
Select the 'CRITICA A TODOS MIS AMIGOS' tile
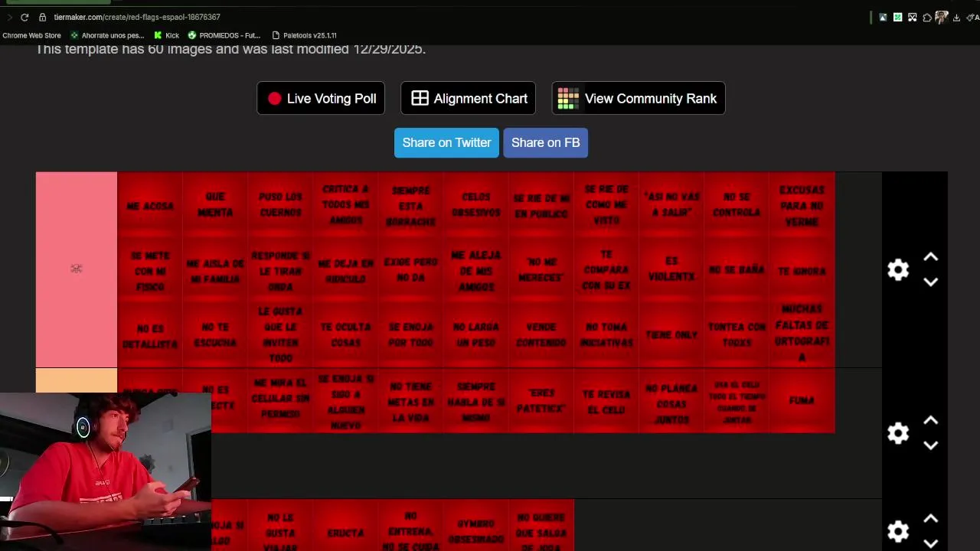click(345, 205)
